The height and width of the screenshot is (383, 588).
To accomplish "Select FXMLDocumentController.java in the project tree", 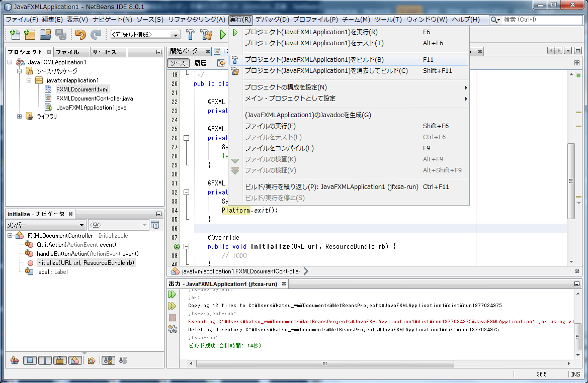I will 95,99.
